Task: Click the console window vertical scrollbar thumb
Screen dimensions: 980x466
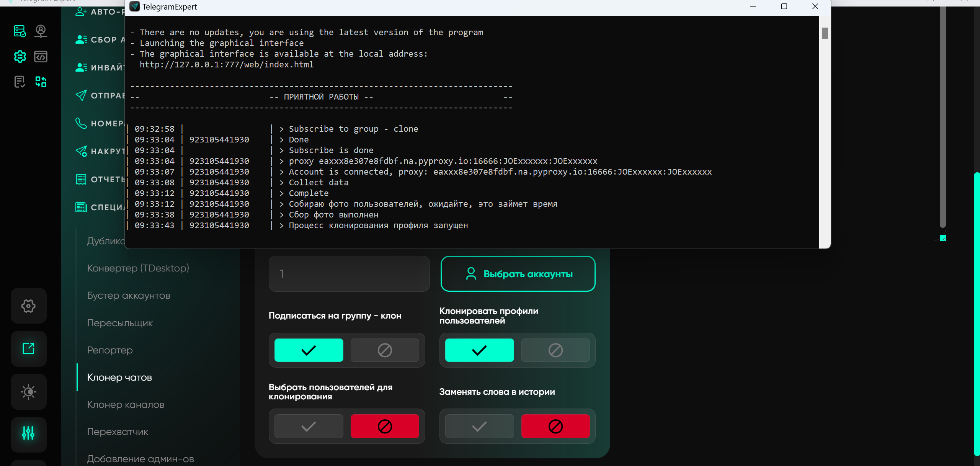Action: pos(825,34)
